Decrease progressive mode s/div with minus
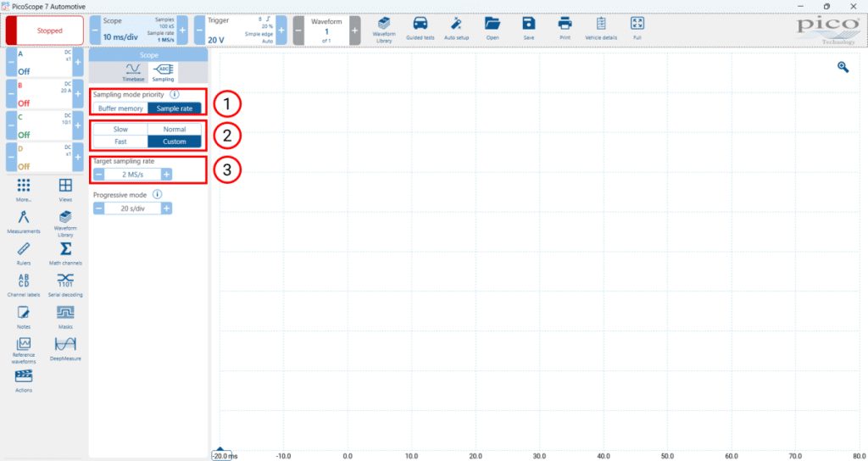This screenshot has width=868, height=461. (x=98, y=208)
